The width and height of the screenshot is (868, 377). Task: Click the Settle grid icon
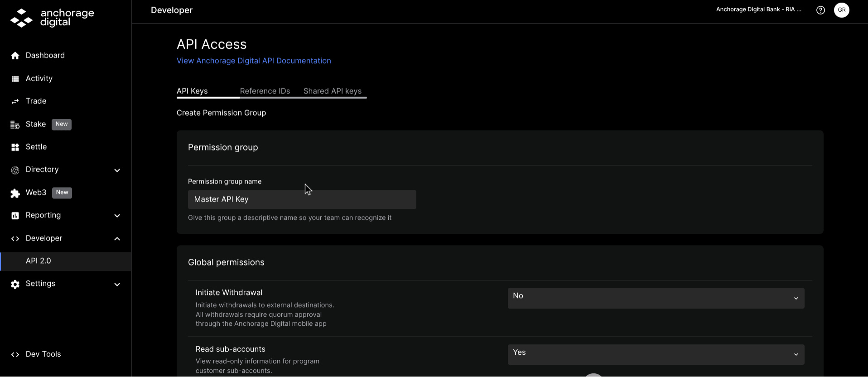15,147
